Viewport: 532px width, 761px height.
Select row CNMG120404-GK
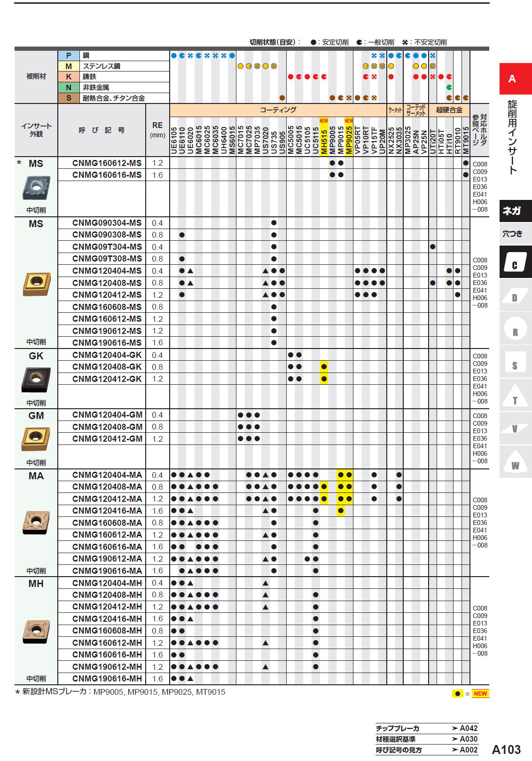click(x=264, y=355)
